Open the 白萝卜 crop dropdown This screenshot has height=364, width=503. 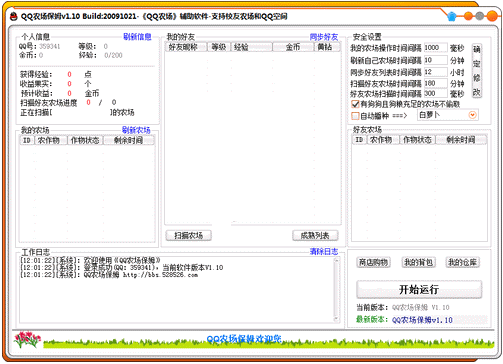[472, 115]
